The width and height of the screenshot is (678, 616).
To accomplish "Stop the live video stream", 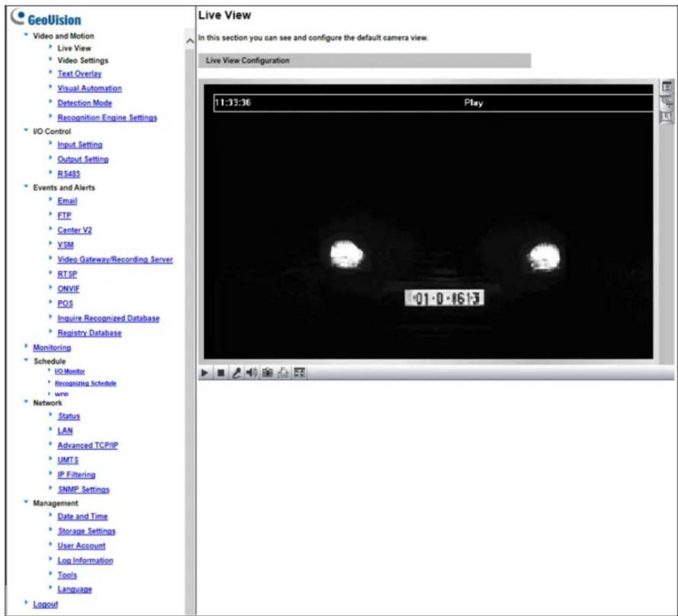I will pyautogui.click(x=221, y=373).
